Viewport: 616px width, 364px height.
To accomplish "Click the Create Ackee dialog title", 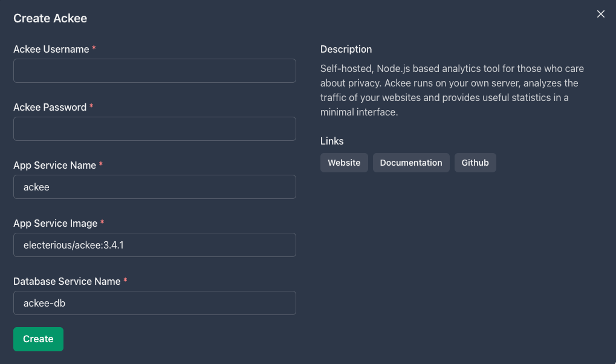I will (x=50, y=19).
